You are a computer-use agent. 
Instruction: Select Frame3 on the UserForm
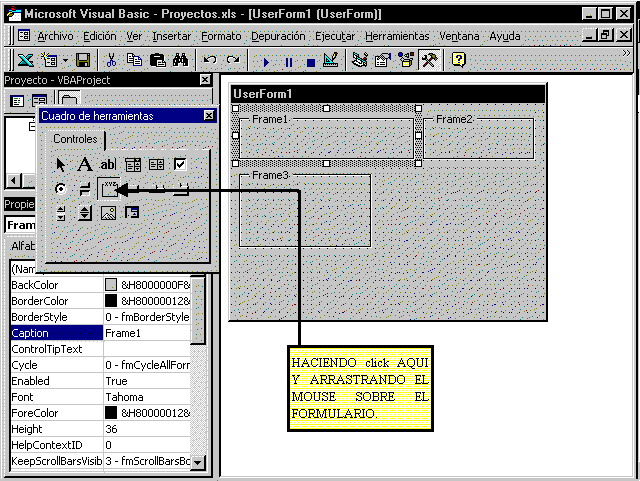coord(305,211)
